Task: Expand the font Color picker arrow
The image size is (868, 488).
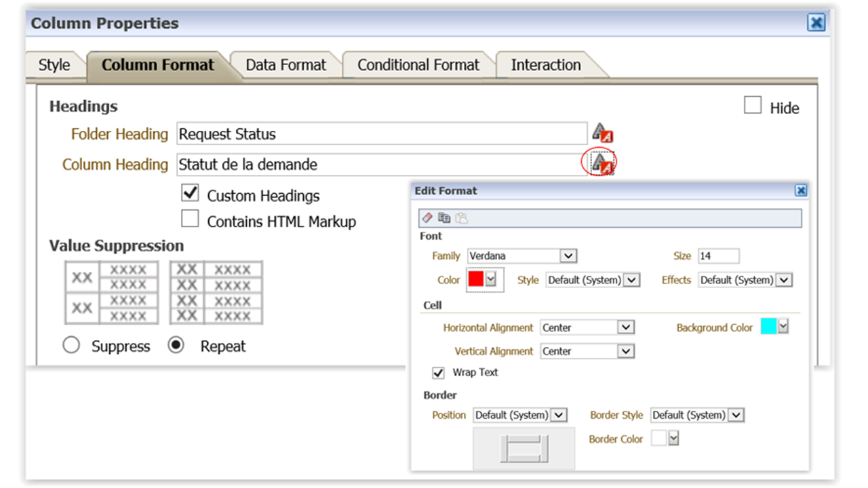Action: pos(492,279)
